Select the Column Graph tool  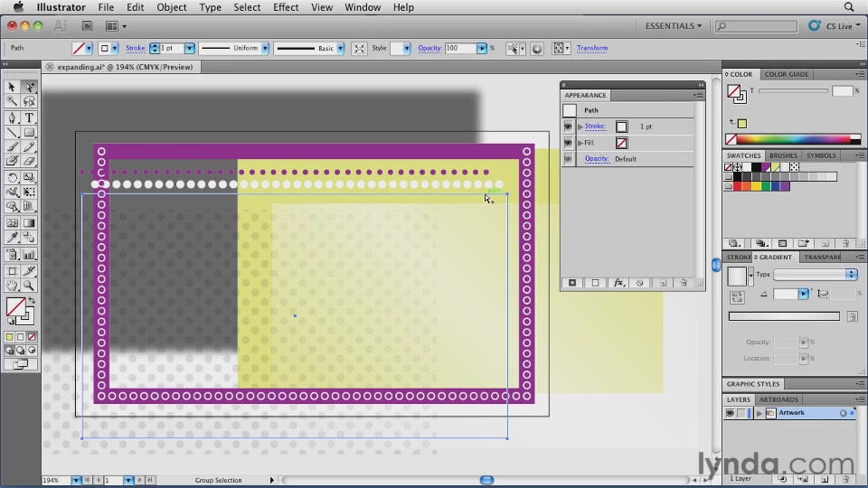tap(29, 255)
